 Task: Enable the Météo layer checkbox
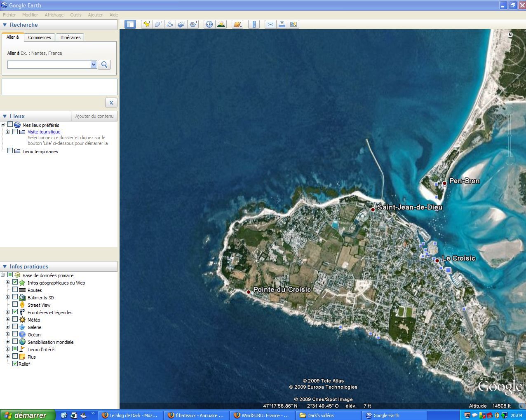pyautogui.click(x=15, y=320)
